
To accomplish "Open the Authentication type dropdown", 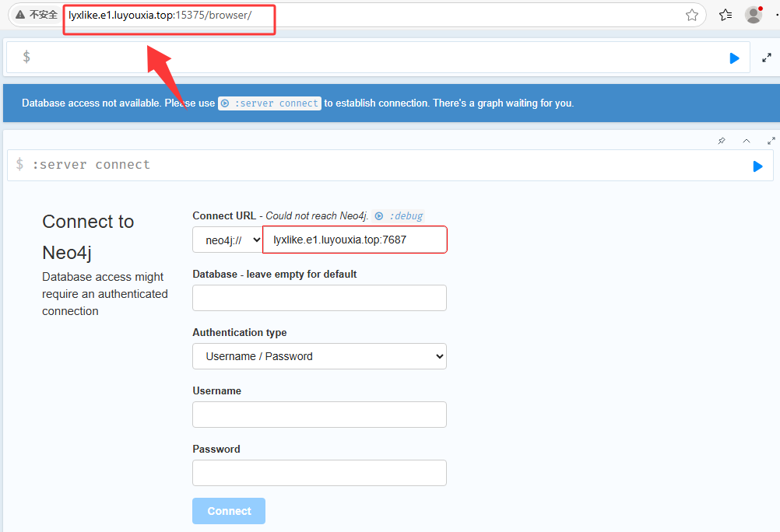I will [319, 356].
